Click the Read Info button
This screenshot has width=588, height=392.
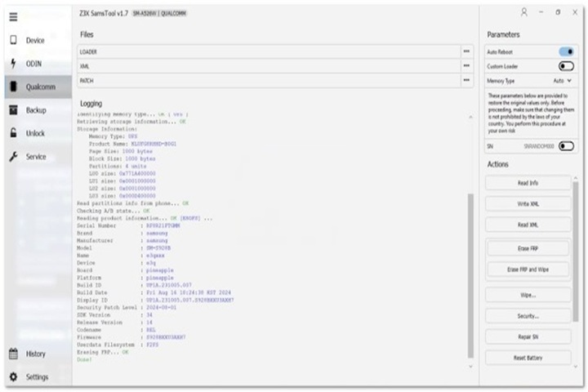point(528,183)
